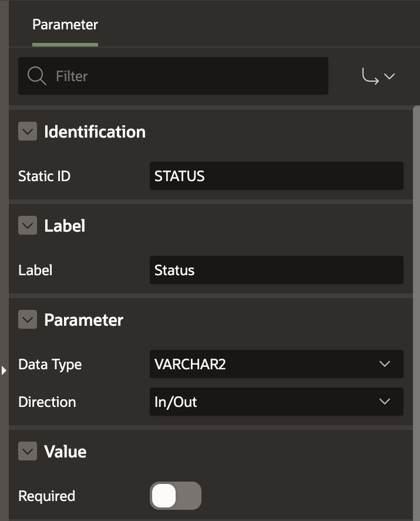Click the search magnifier icon
This screenshot has width=420, height=521.
(36, 76)
